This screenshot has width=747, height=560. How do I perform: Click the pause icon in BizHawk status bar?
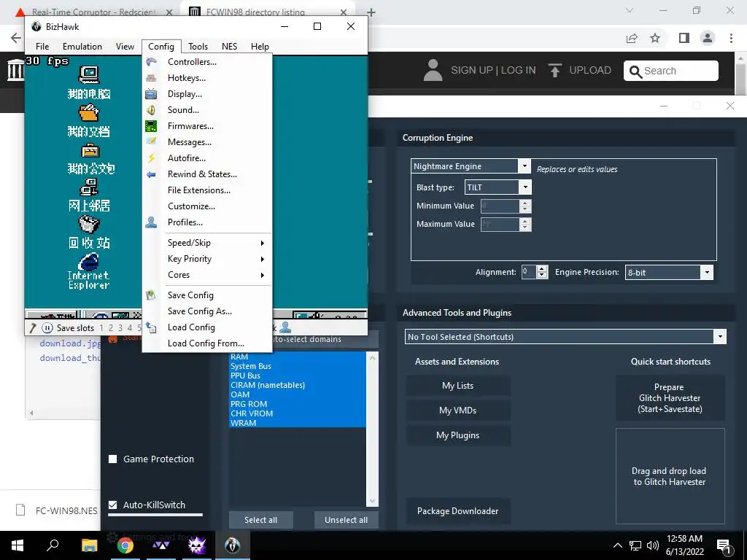(x=47, y=327)
